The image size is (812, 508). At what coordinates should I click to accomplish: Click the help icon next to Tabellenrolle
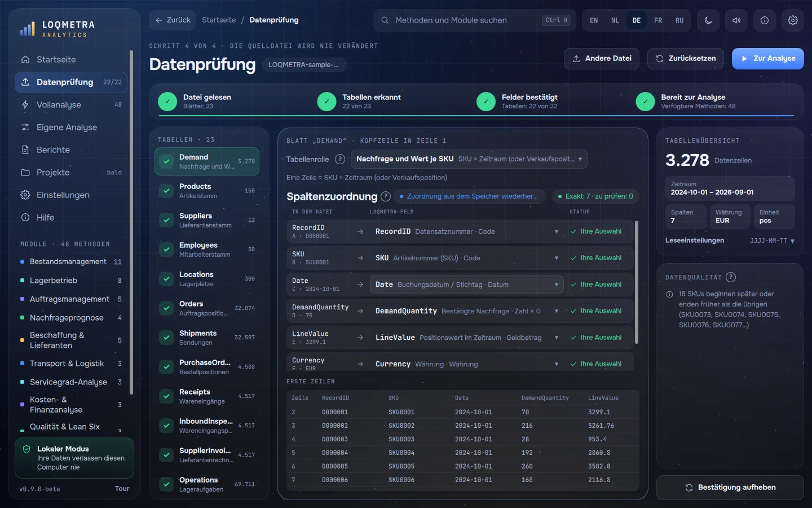point(340,159)
